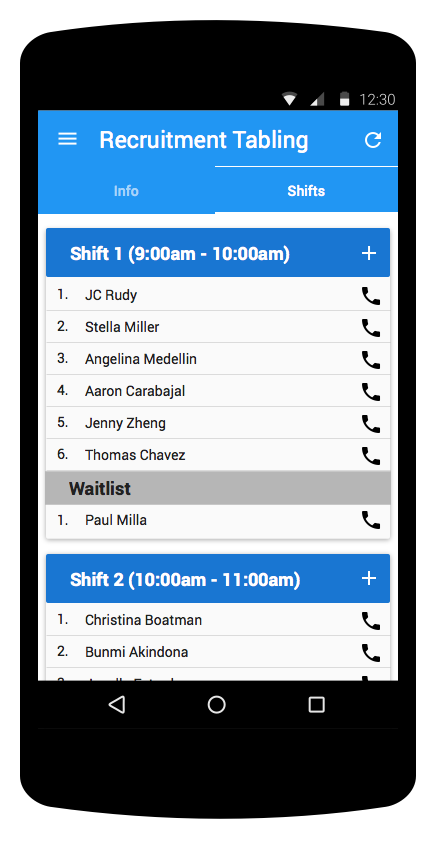Add person to Shift 1 plus icon
Image resolution: width=436 pixels, height=842 pixels.
click(x=369, y=253)
